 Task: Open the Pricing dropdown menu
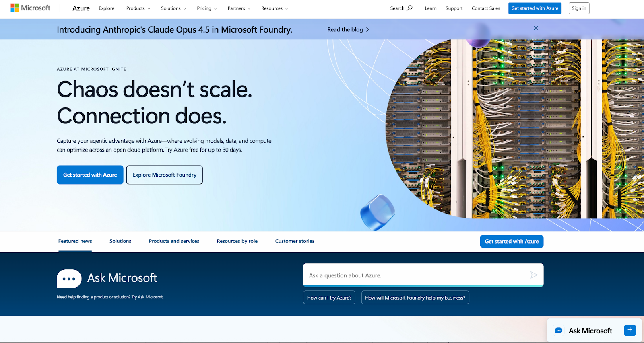[x=207, y=8]
